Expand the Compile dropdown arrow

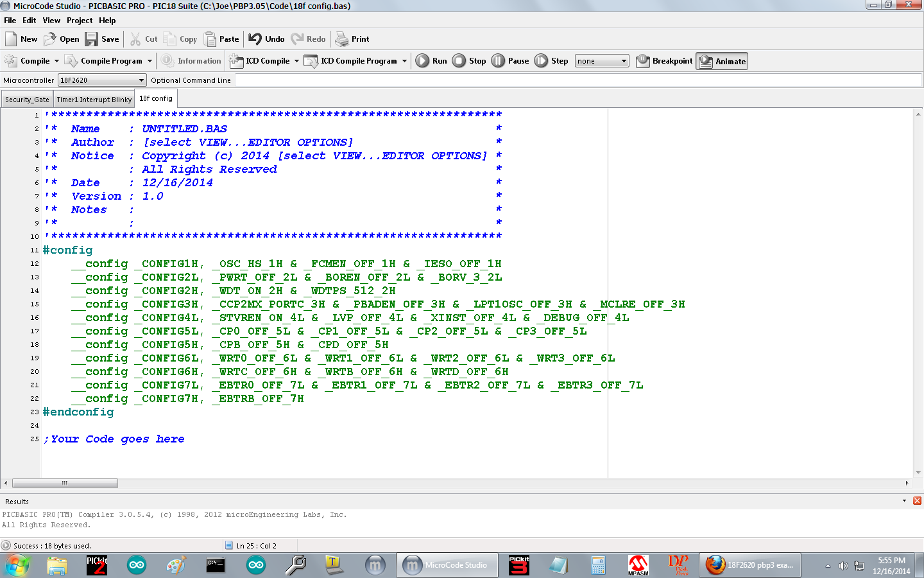tap(56, 61)
